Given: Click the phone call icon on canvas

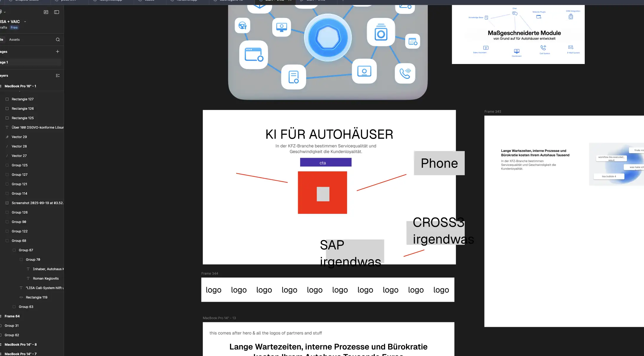Looking at the screenshot, I should pos(405,73).
